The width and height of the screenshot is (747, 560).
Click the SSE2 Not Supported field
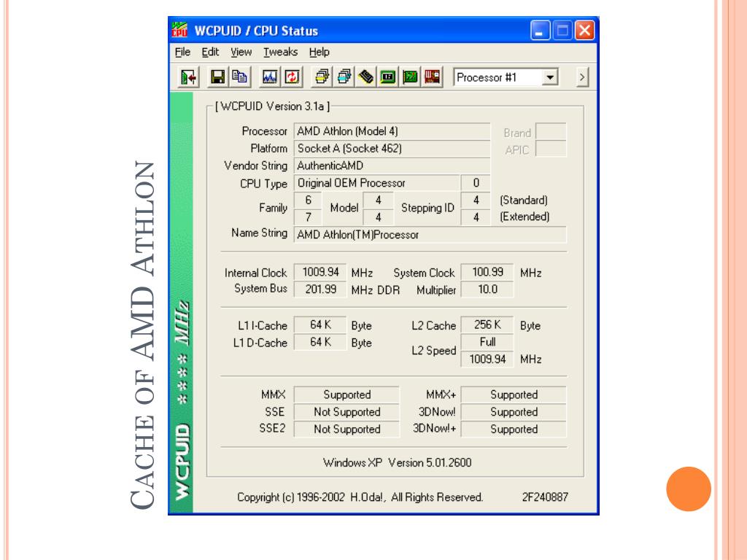pos(347,429)
